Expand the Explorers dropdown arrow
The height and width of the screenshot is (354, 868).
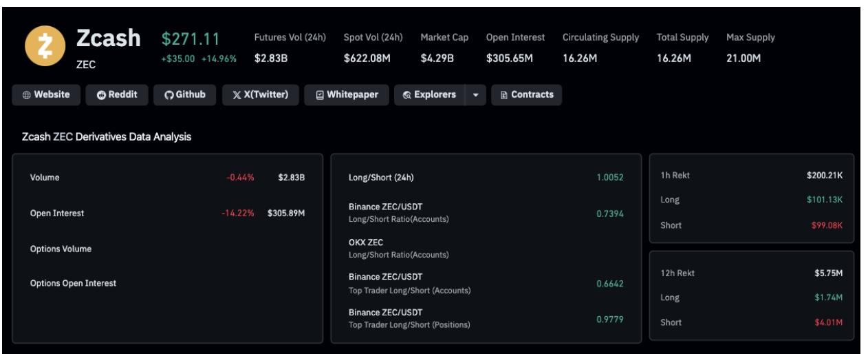click(x=475, y=95)
